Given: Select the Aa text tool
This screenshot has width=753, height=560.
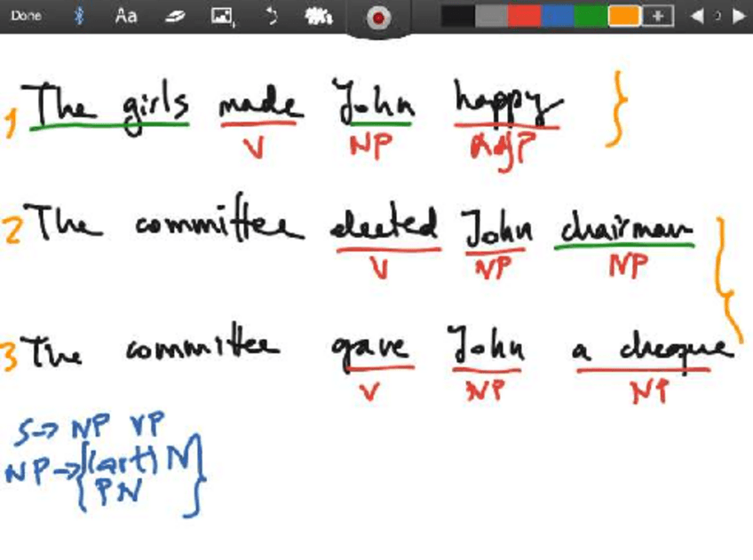Looking at the screenshot, I should (126, 16).
